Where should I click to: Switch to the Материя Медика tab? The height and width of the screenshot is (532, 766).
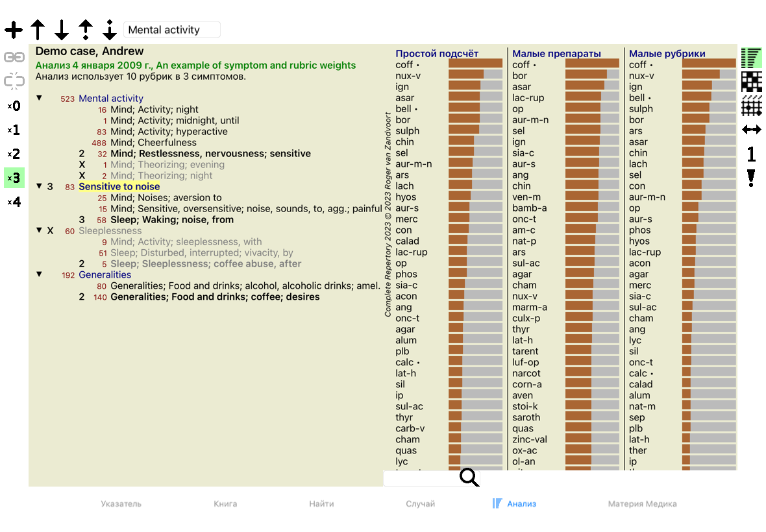tap(642, 503)
